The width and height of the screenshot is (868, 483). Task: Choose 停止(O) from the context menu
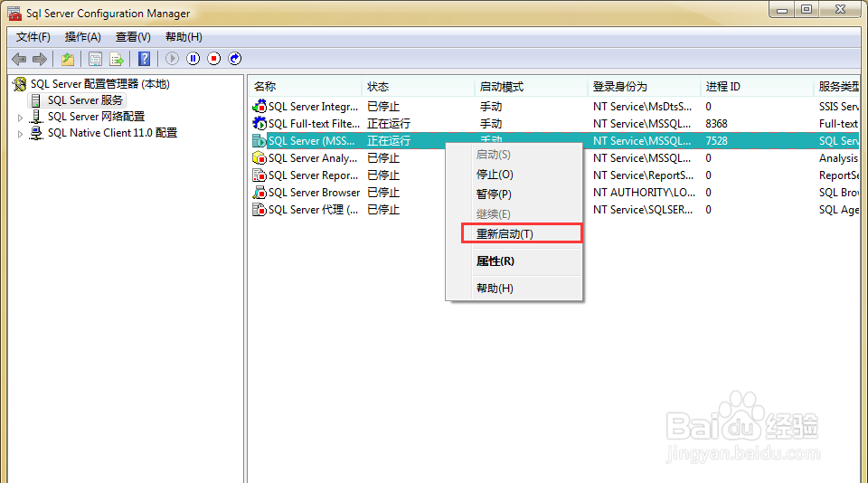[514, 175]
